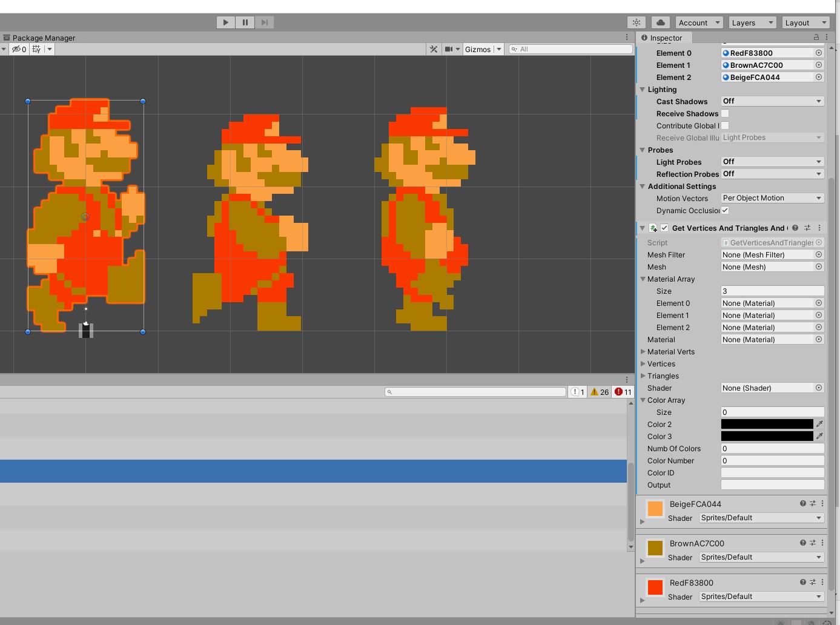The width and height of the screenshot is (840, 625).
Task: Open the Reflection Probes dropdown
Action: [x=772, y=174]
